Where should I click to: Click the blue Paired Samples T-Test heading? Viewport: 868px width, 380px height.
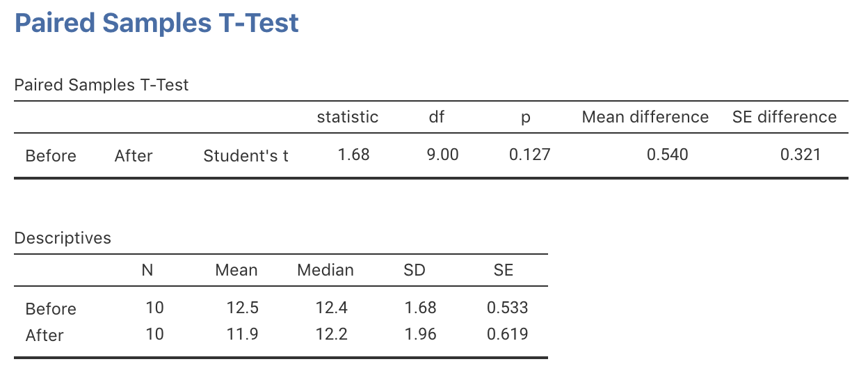tap(156, 24)
